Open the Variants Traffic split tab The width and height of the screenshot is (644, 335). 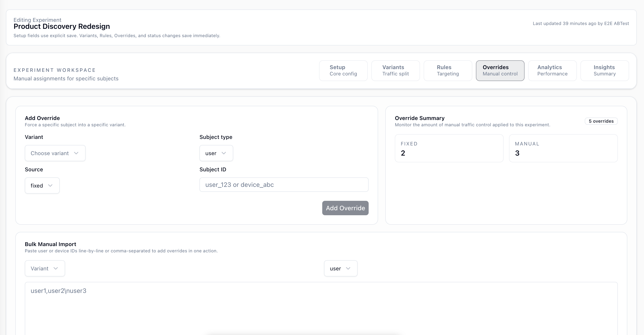(x=395, y=70)
